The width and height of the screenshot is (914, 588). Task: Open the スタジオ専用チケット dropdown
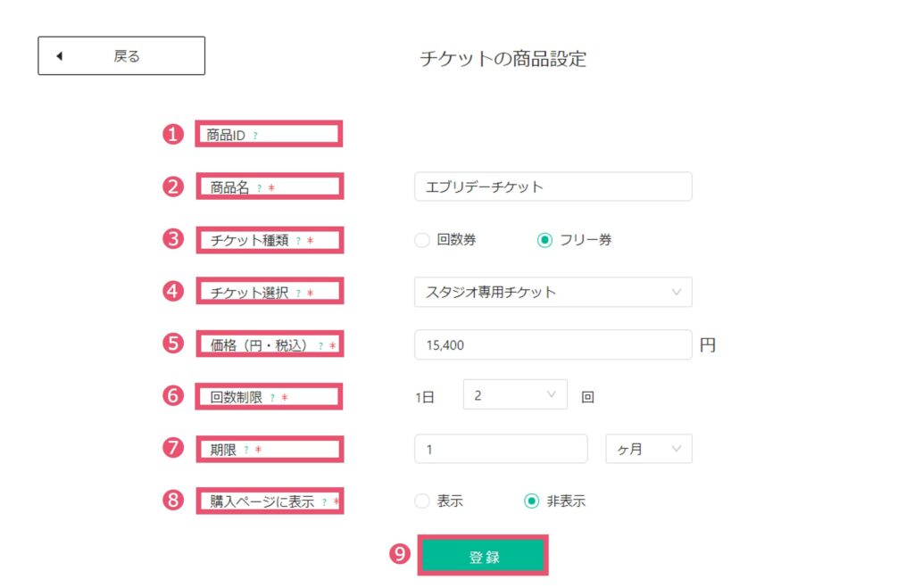(x=553, y=292)
